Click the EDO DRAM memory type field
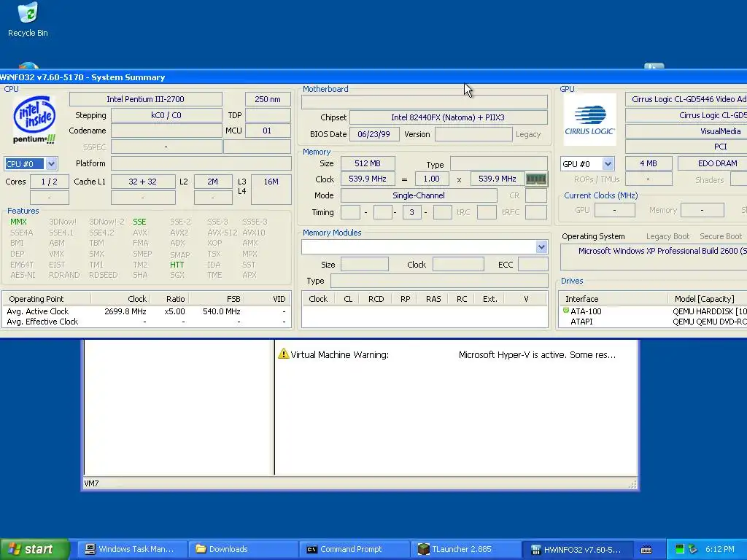747x560 pixels. click(712, 163)
